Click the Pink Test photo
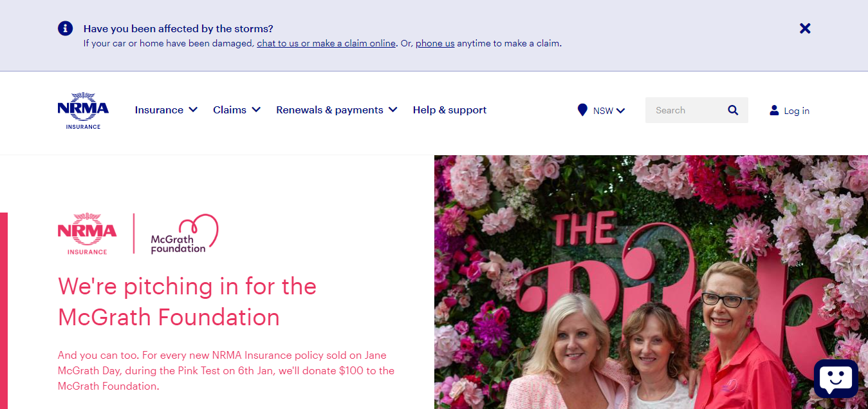The image size is (868, 409). pos(651,282)
